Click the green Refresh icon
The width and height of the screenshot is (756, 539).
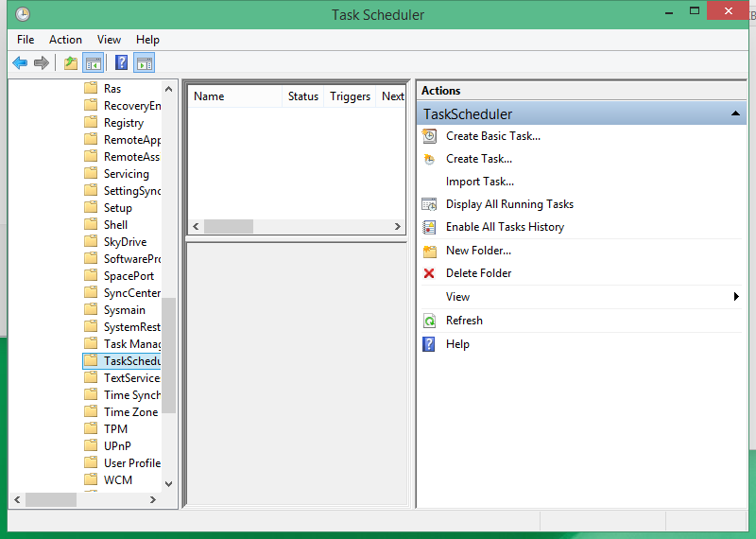click(429, 321)
